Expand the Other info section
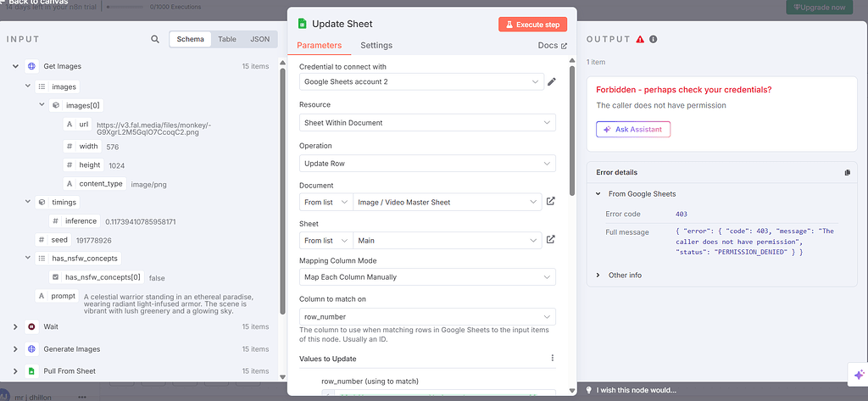Image resolution: width=868 pixels, height=401 pixels. [598, 276]
